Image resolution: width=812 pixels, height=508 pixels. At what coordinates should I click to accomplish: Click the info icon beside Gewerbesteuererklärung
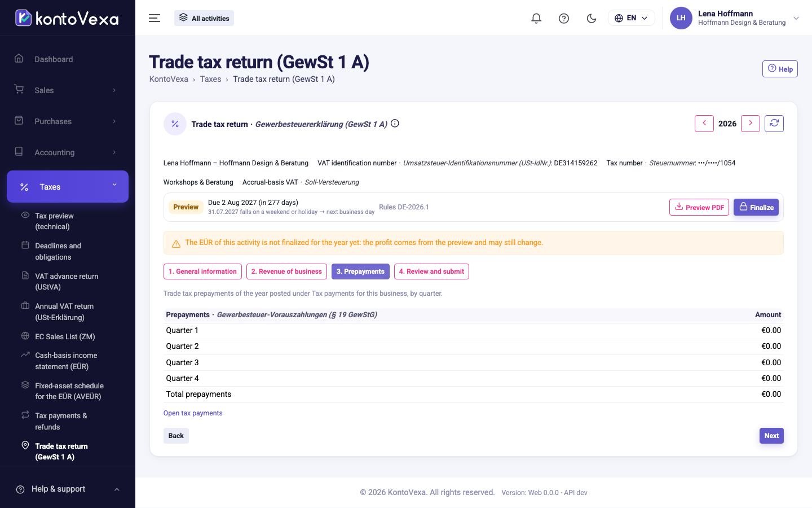(x=395, y=124)
